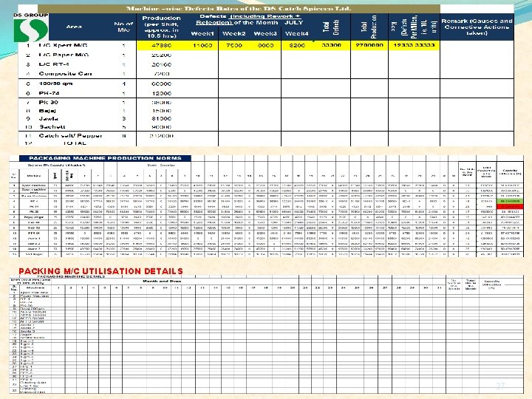
Task: Select the PACKING M/C UTILISATION DETAILS heading
Action: [x=100, y=271]
